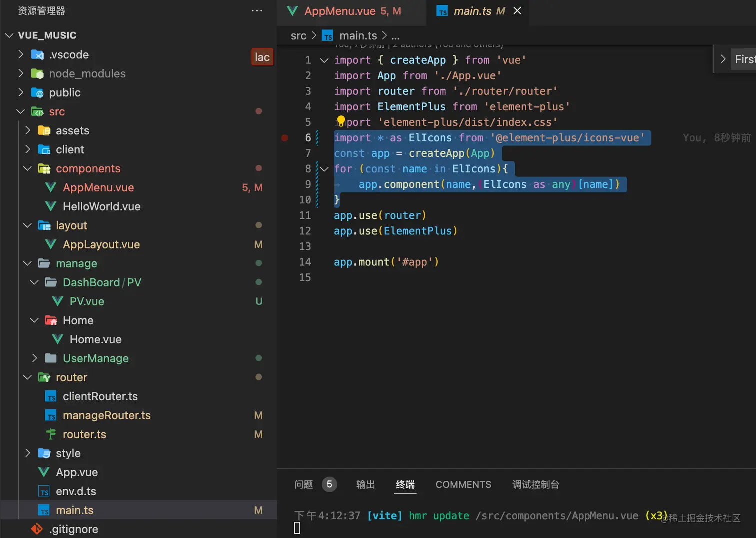Click the 'lac' red badge in explorer
Screen dimensions: 756x538
pos(262,57)
